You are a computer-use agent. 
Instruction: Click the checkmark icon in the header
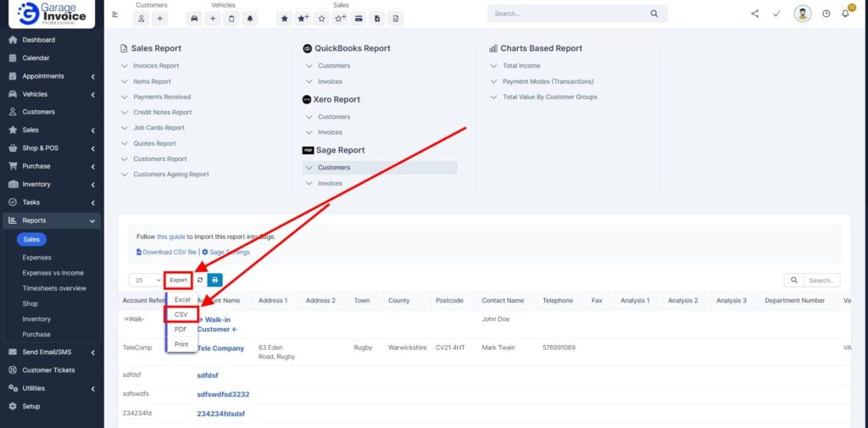pos(776,14)
